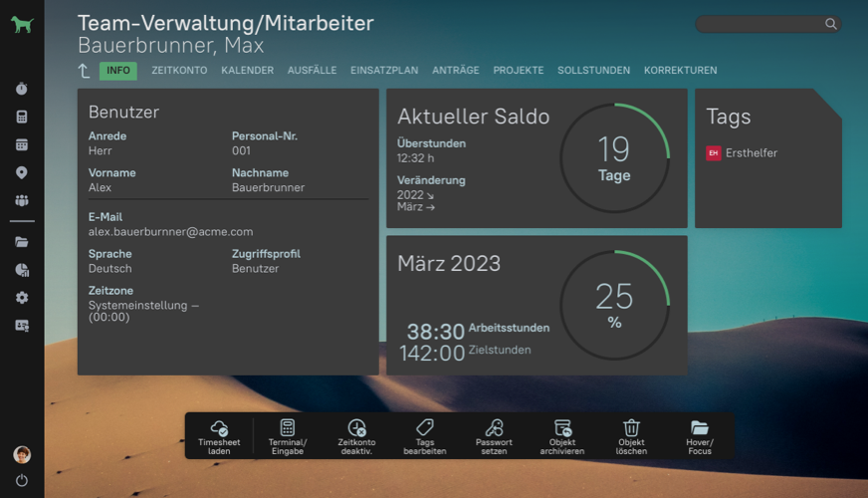Image resolution: width=868 pixels, height=498 pixels.
Task: Click the search magnifier icon
Action: pyautogui.click(x=830, y=24)
